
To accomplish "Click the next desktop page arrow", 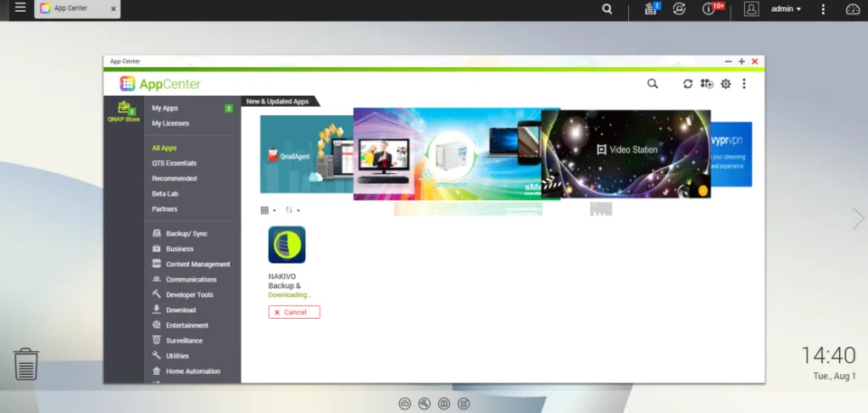I will coord(858,219).
